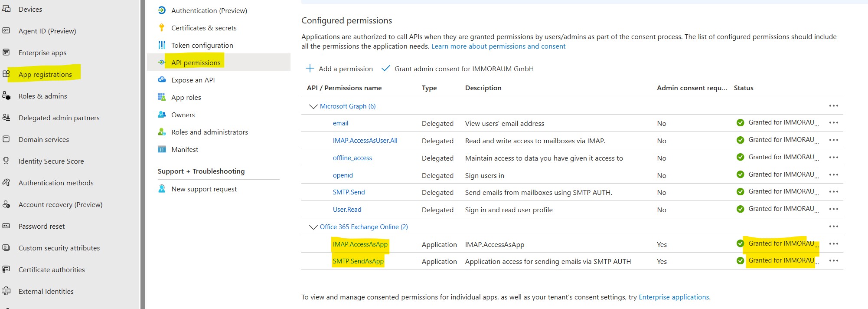This screenshot has width=868, height=309.
Task: Open the IMAP.AccessAsApp permission
Action: [x=360, y=244]
